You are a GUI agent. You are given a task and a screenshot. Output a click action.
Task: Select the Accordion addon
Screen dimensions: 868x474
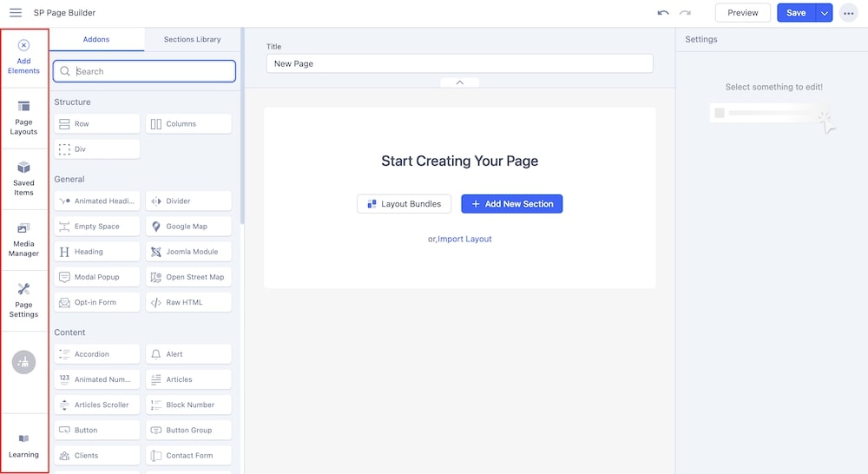pyautogui.click(x=96, y=354)
